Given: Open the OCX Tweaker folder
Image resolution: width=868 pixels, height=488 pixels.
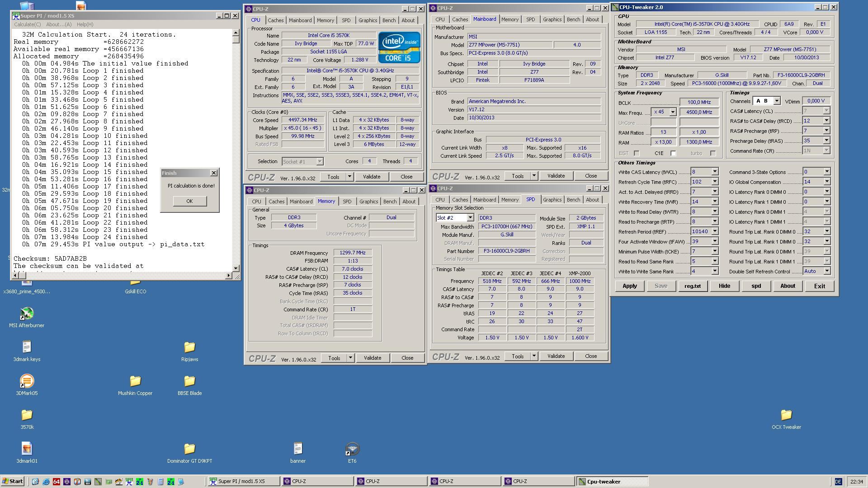Looking at the screenshot, I should [786, 415].
